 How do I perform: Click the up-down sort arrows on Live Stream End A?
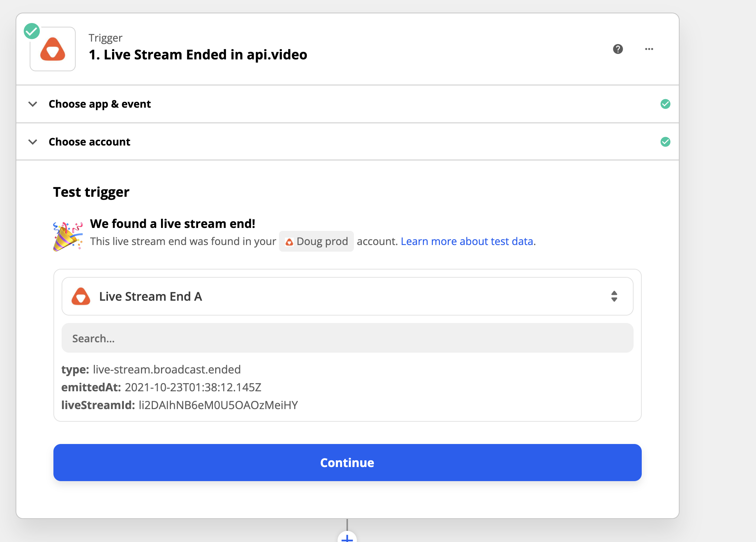click(614, 296)
